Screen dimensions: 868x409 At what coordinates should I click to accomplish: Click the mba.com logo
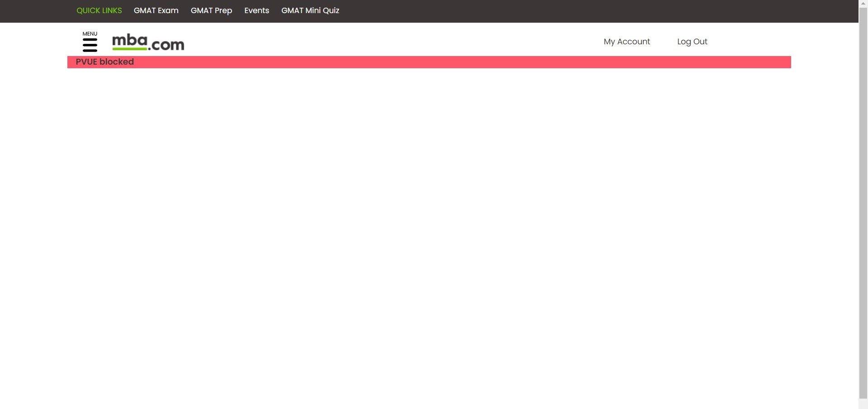[148, 42]
